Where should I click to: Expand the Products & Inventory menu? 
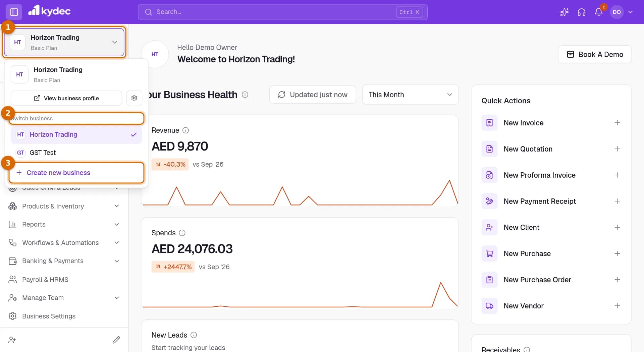coord(64,206)
